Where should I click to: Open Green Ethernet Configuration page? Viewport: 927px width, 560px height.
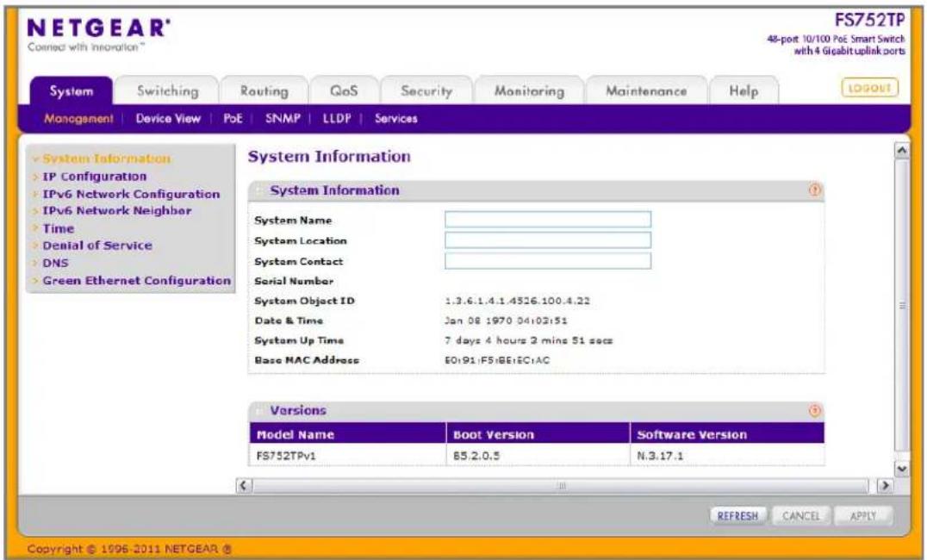tap(137, 281)
